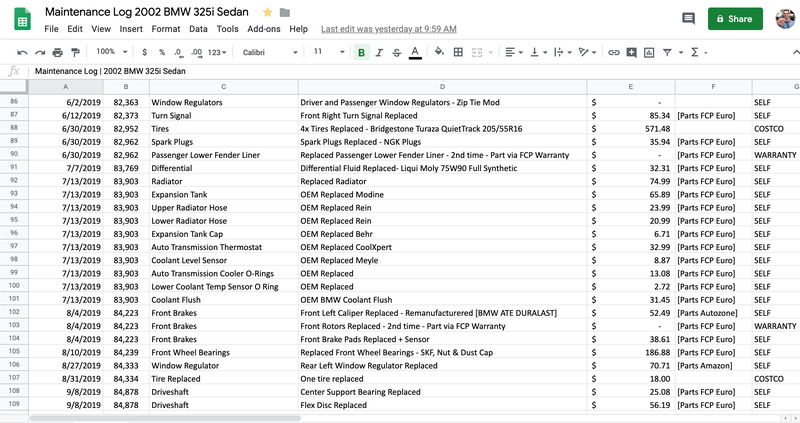Activate the paint format tool
This screenshot has width=800, height=423.
[x=75, y=52]
